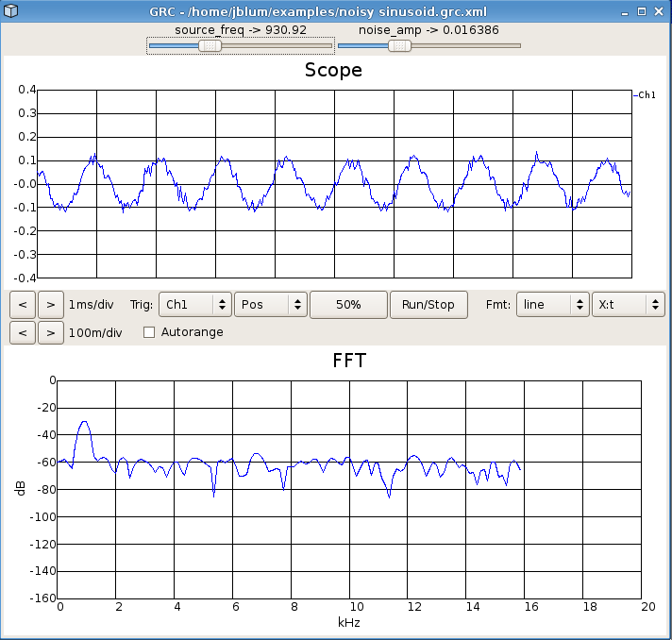Screen dimensions: 672x640
Task: Click the 100m/div vertical scale label
Action: coord(95,332)
